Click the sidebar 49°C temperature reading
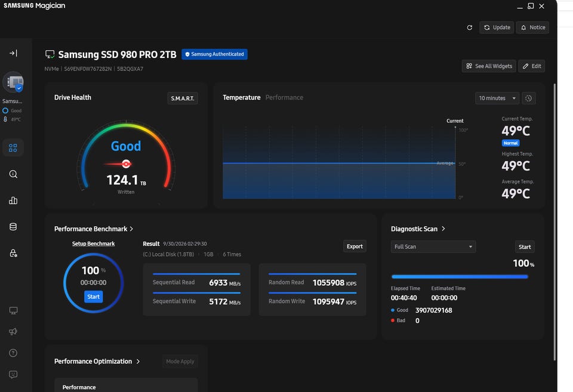573x392 pixels. (x=16, y=119)
